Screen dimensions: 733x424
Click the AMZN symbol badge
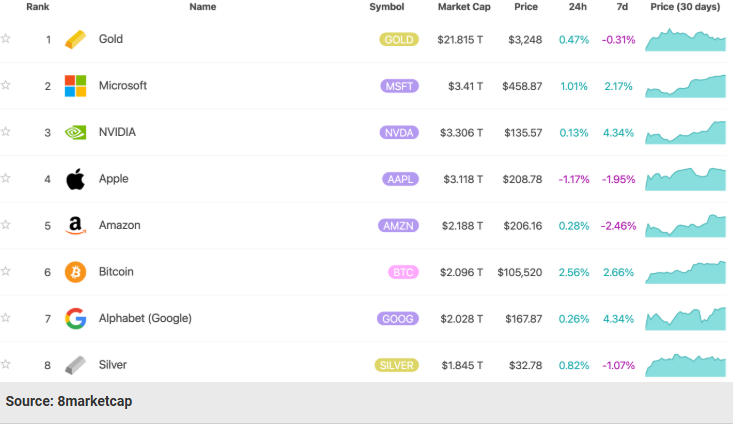point(398,226)
